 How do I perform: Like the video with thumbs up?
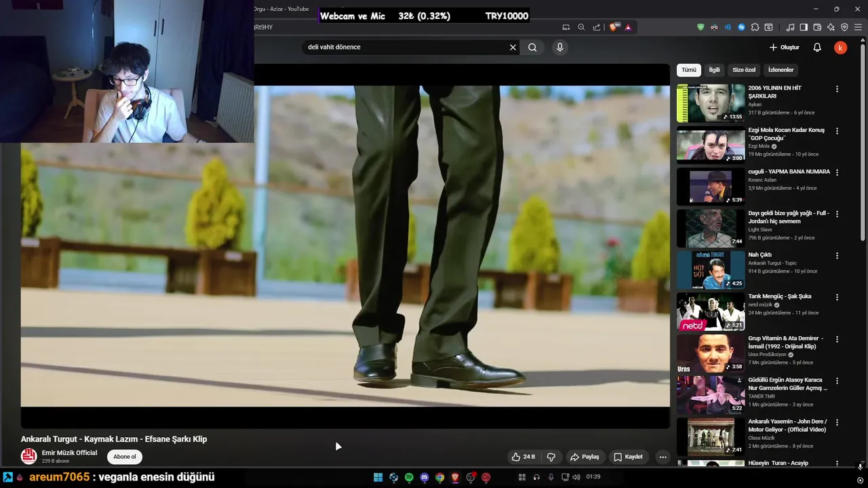(524, 457)
